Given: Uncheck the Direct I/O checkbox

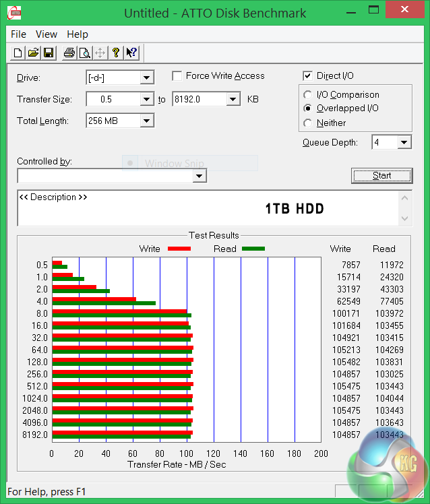Looking at the screenshot, I should click(x=308, y=76).
